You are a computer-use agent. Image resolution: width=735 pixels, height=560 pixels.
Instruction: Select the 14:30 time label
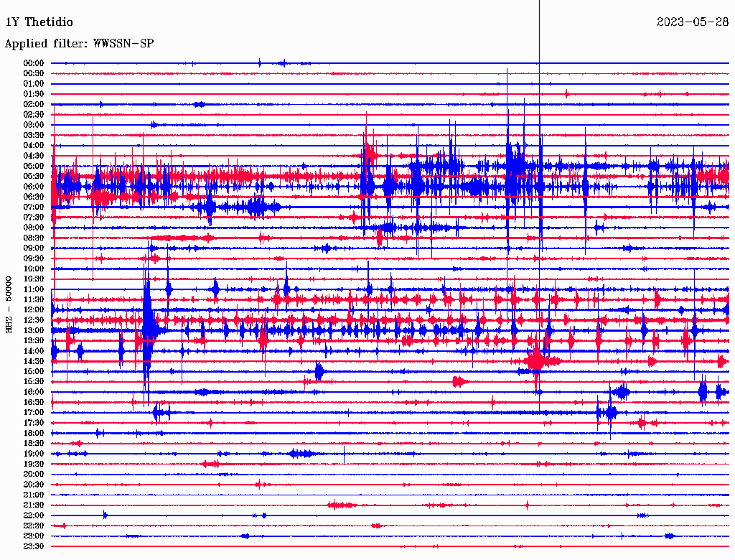34,362
